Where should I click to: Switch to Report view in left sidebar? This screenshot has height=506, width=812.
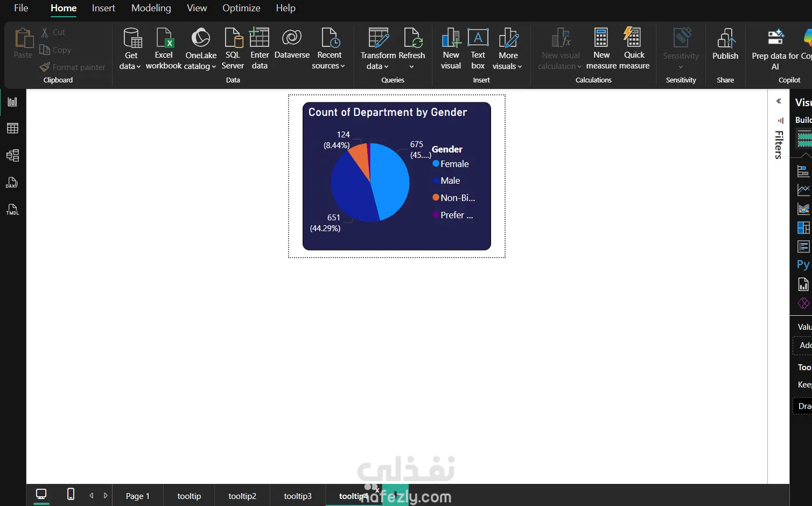(x=12, y=102)
